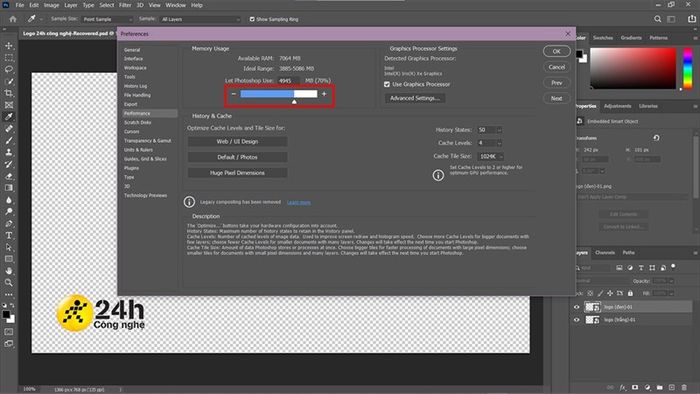The height and width of the screenshot is (394, 700).
Task: Open the workspace switcher icon
Action: [671, 19]
